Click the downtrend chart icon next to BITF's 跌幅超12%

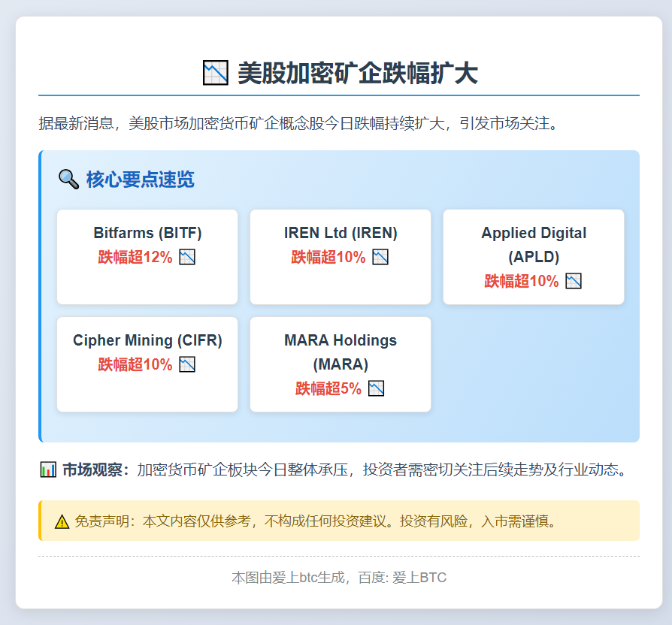pyautogui.click(x=188, y=256)
